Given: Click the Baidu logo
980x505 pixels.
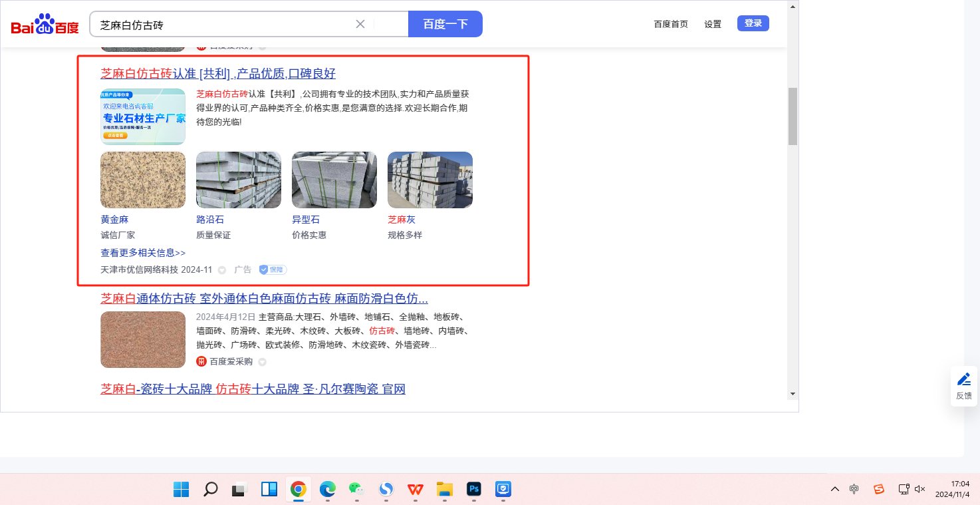Looking at the screenshot, I should click(45, 24).
